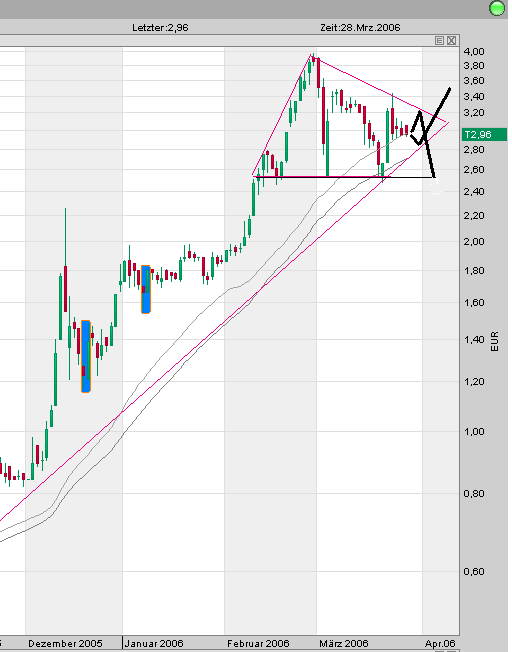This screenshot has width=512, height=652.
Task: Click the green T2,96 price marker
Action: pos(484,135)
